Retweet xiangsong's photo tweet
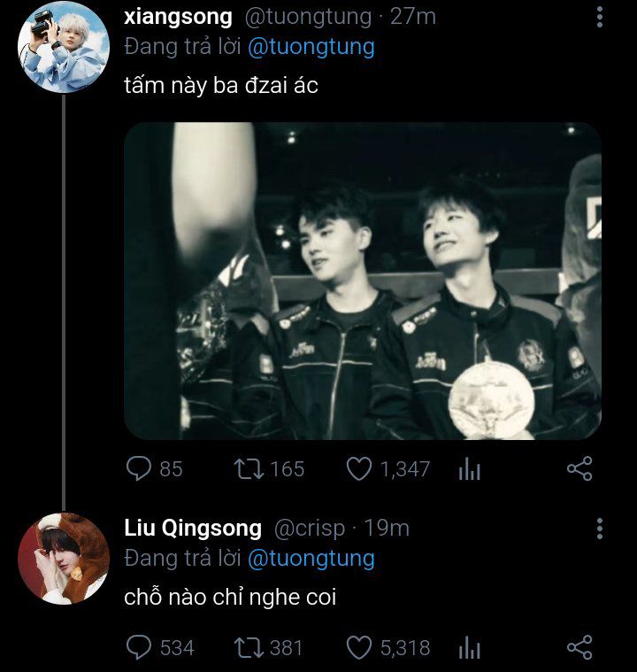Viewport: 637px width, 672px height. (x=248, y=468)
